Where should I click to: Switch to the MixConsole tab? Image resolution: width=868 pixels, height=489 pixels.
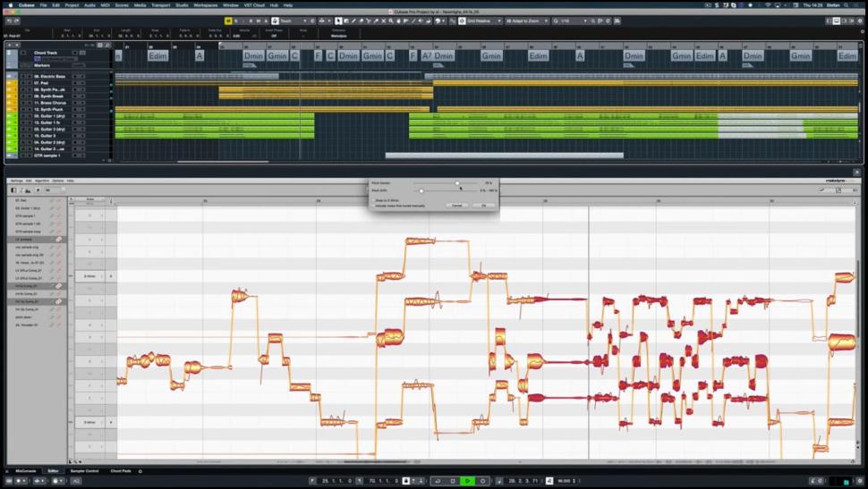pyautogui.click(x=25, y=471)
